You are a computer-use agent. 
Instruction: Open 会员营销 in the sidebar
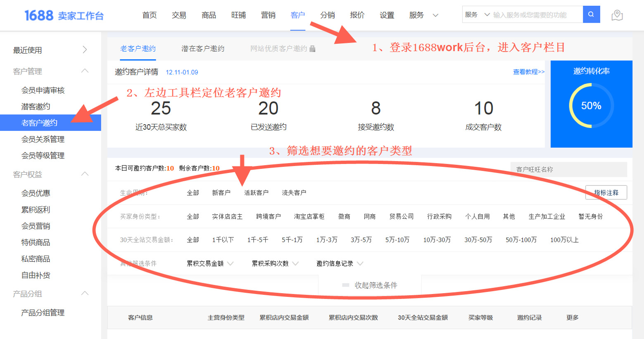pyautogui.click(x=36, y=226)
